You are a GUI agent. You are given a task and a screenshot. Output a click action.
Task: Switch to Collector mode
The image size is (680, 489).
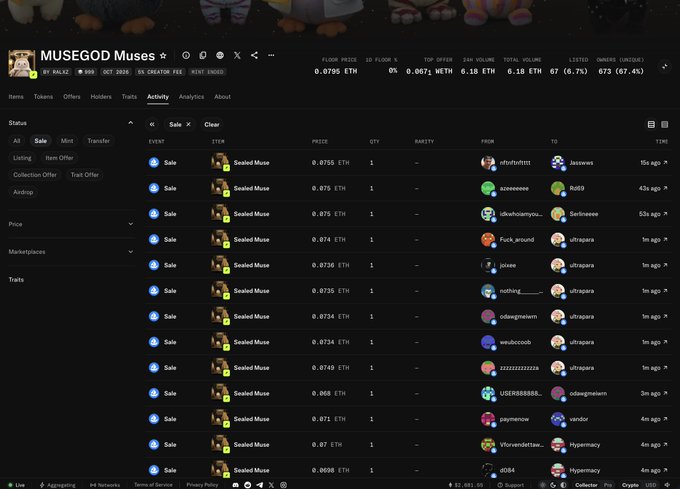pos(586,485)
